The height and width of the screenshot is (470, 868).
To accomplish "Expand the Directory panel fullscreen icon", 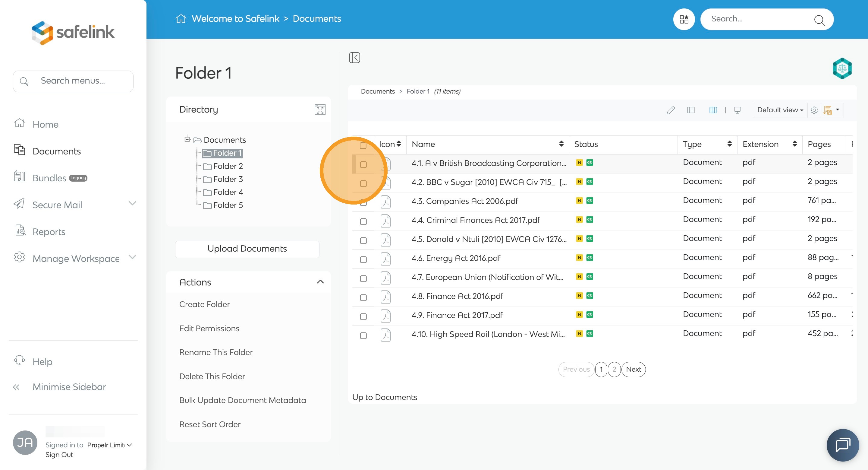I will [x=320, y=110].
